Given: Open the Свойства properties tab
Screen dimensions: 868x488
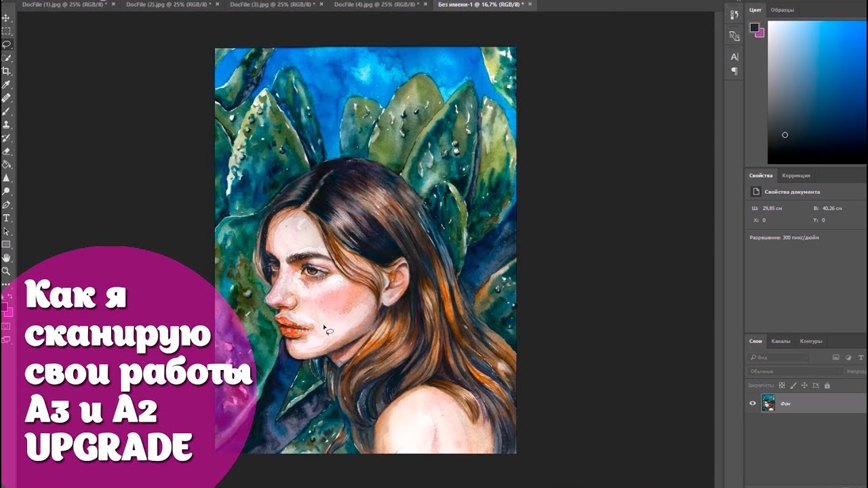Looking at the screenshot, I should coord(760,176).
